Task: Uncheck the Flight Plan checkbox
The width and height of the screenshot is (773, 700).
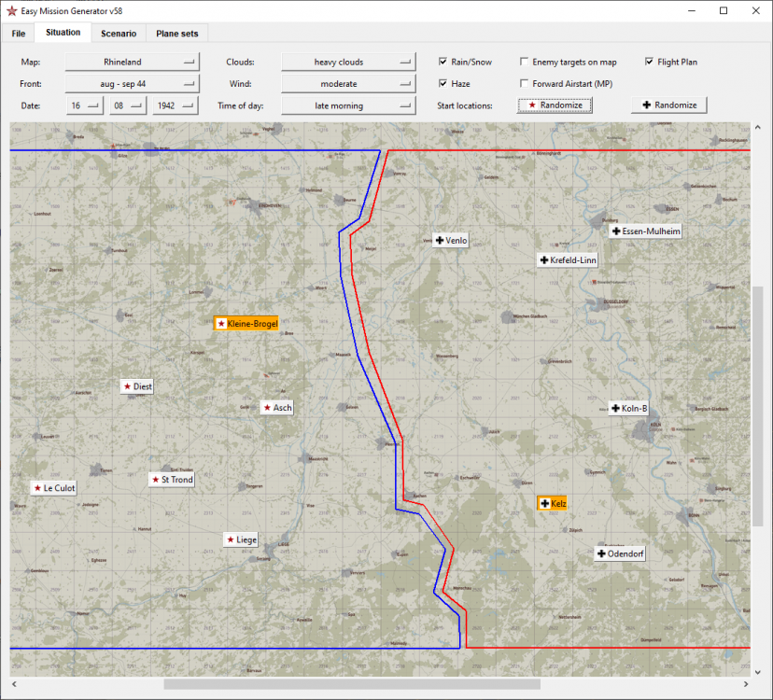Action: [649, 62]
